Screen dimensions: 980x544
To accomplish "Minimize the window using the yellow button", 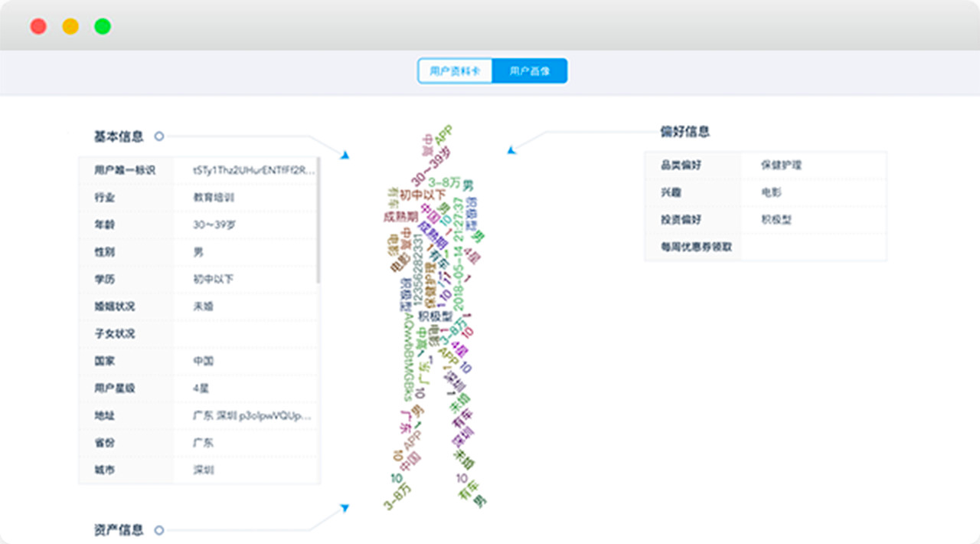I will coord(70,27).
